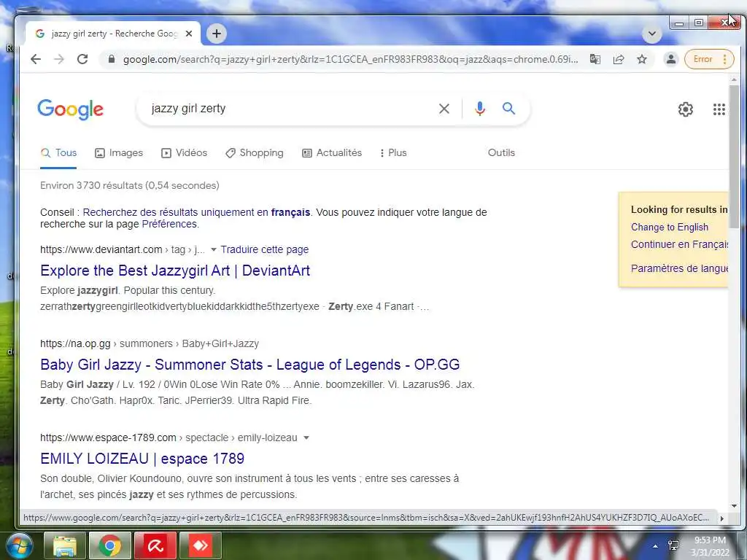Expand espace-1789 result options arrow

point(306,437)
